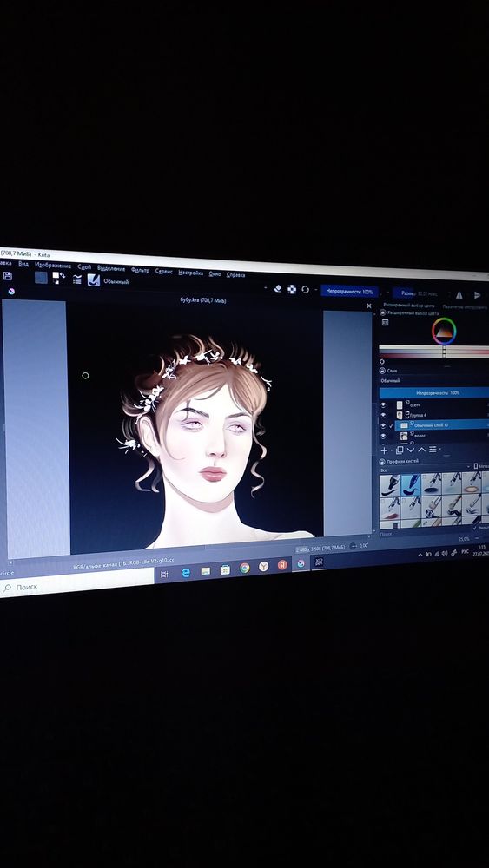Click the zoom 25,0% value
This screenshot has width=489, height=868.
[x=464, y=539]
